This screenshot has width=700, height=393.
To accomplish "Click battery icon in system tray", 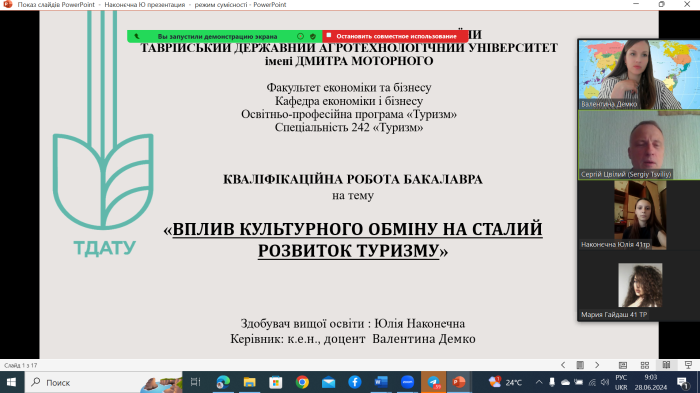I will 579,382.
